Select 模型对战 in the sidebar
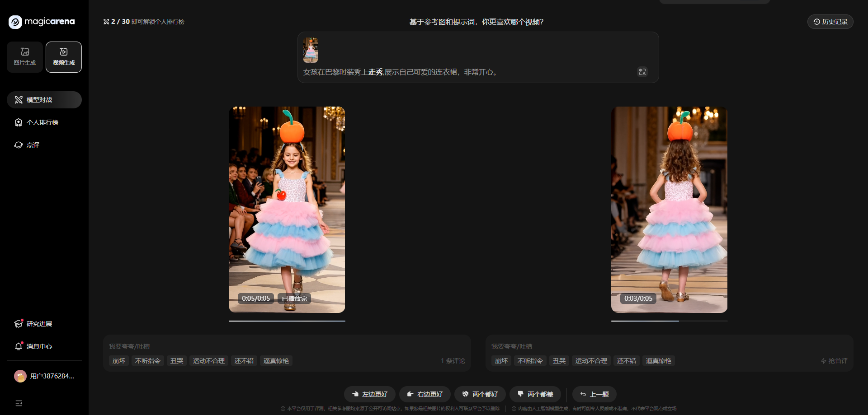Image resolution: width=868 pixels, height=415 pixels. 44,100
